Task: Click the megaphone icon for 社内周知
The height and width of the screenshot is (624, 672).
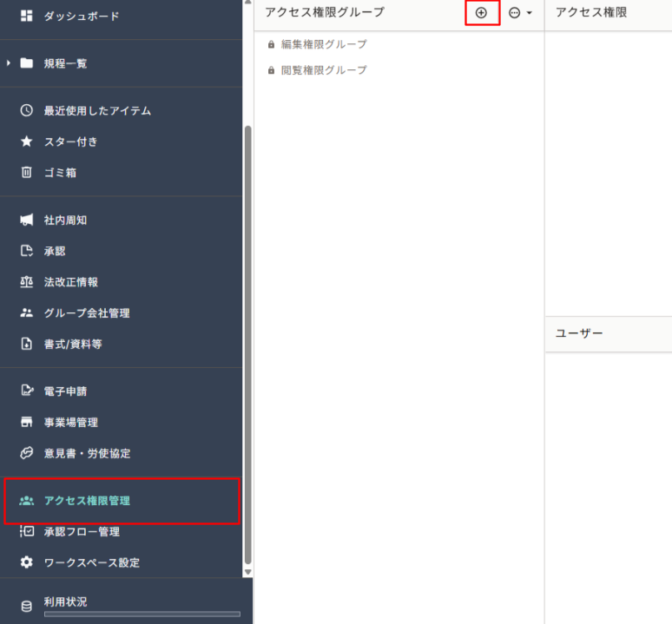Action: (27, 220)
